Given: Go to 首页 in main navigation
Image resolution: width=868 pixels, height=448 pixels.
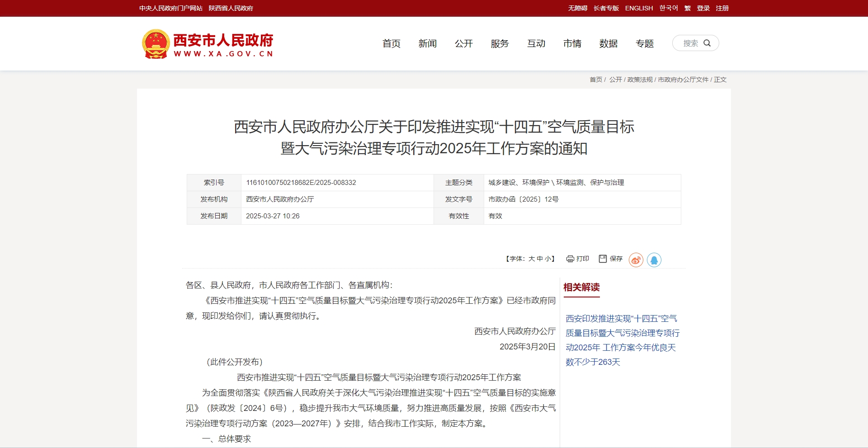Looking at the screenshot, I should point(391,44).
